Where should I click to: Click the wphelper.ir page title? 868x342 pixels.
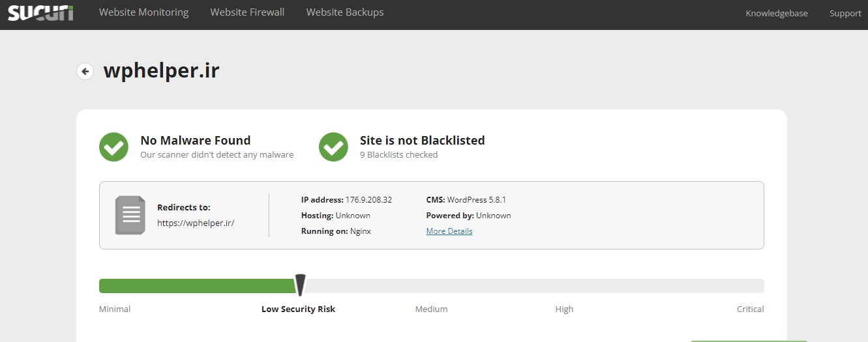162,70
